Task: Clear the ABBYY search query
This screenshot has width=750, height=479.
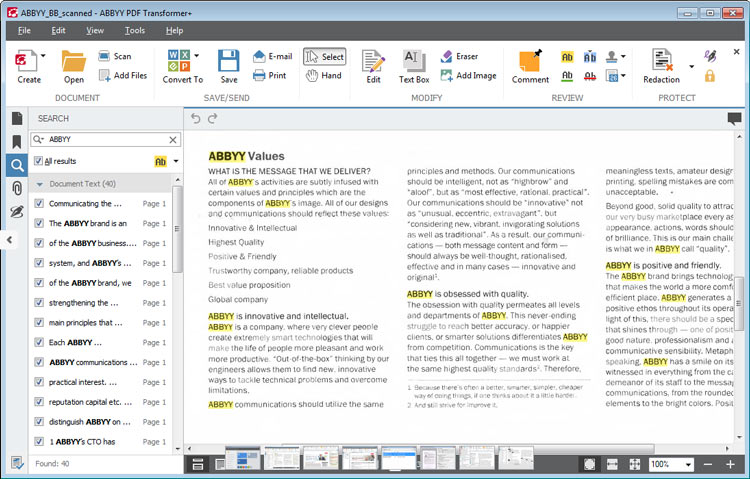Action: click(x=173, y=140)
